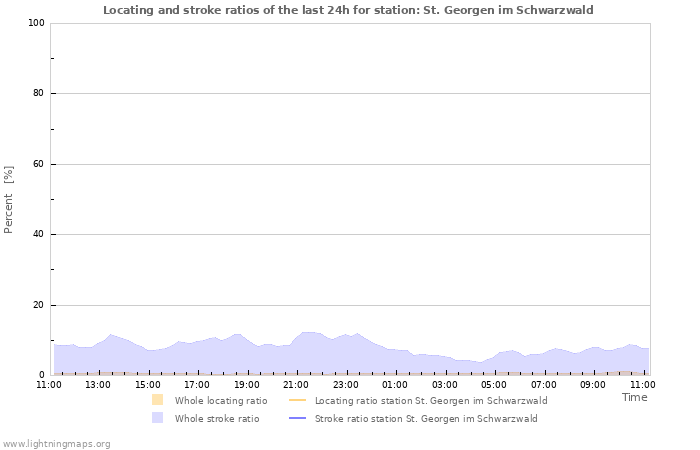Click the 60 value on the y-axis
Screen dimensions: 700x450
[37, 164]
